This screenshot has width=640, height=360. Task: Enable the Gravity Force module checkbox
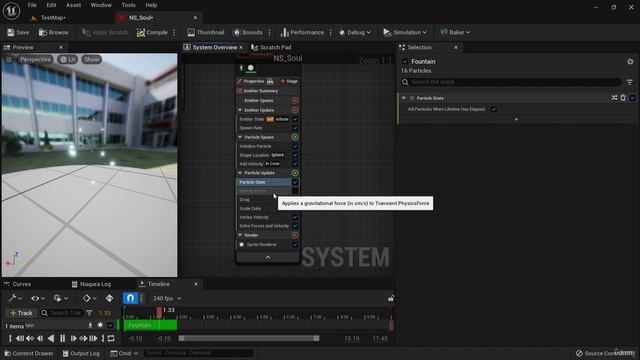[x=295, y=191]
